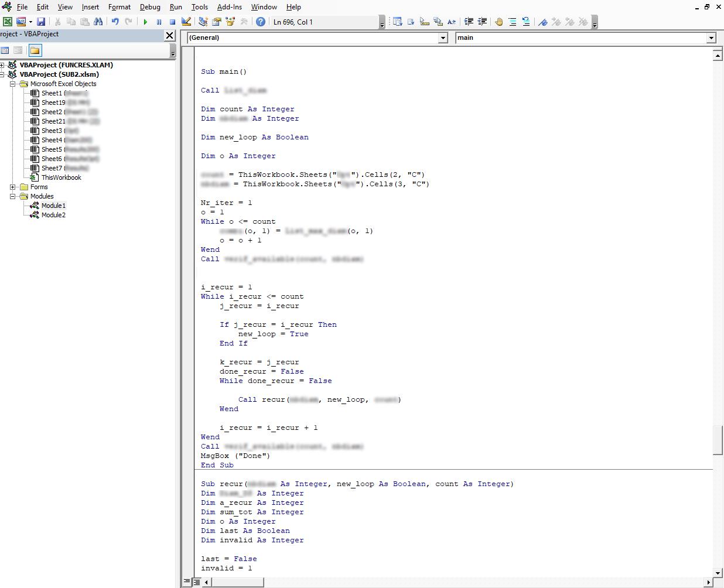
Task: Open the Tools menu
Action: coord(199,7)
